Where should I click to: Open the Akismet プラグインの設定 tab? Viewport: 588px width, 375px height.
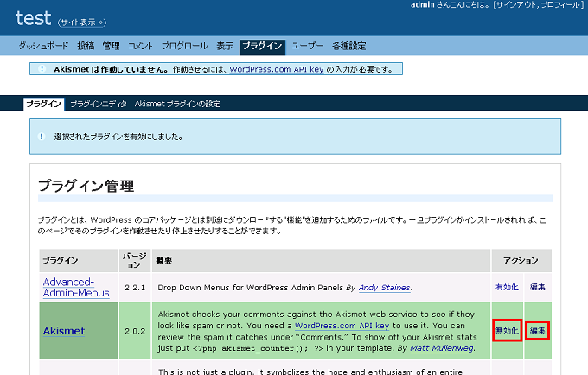(x=177, y=104)
